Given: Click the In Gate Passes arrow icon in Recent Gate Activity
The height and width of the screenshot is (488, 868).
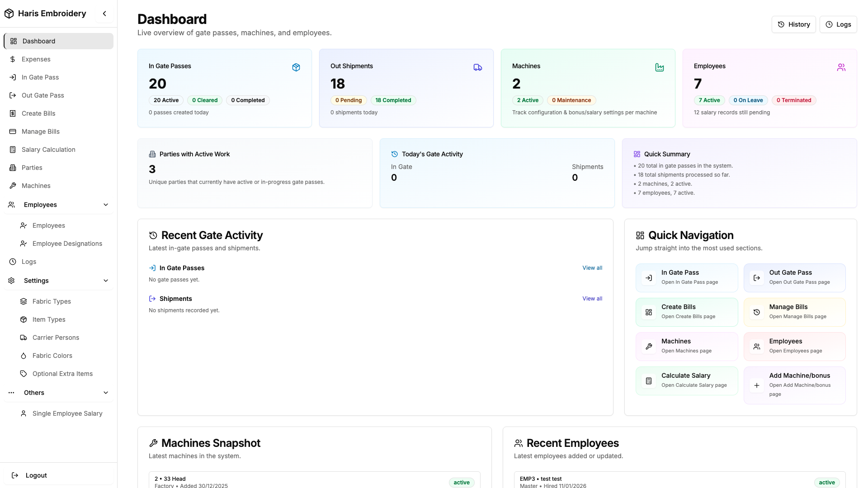Looking at the screenshot, I should [x=152, y=268].
